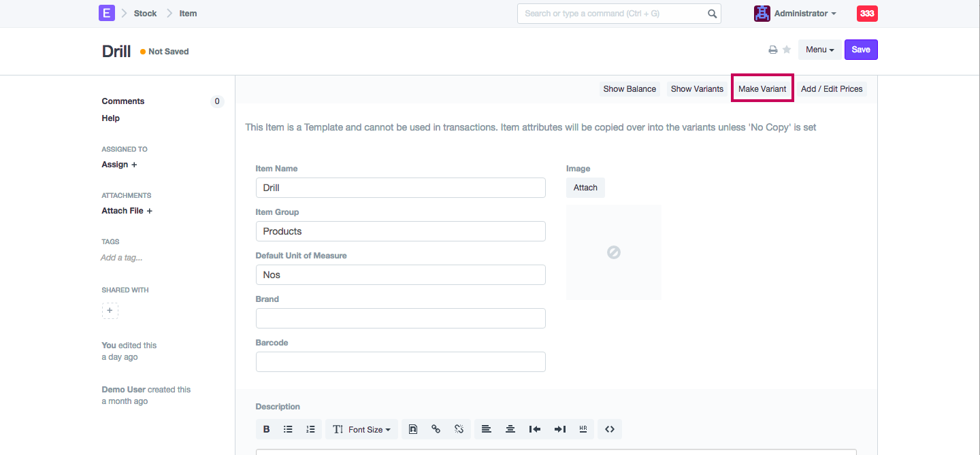Screen dimensions: 980x455
Task: Mark the item with the star icon
Action: coord(787,50)
